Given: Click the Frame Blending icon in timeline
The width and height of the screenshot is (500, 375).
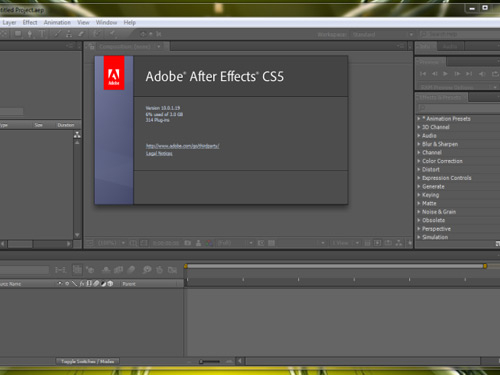Looking at the screenshot, I should pos(118,270).
